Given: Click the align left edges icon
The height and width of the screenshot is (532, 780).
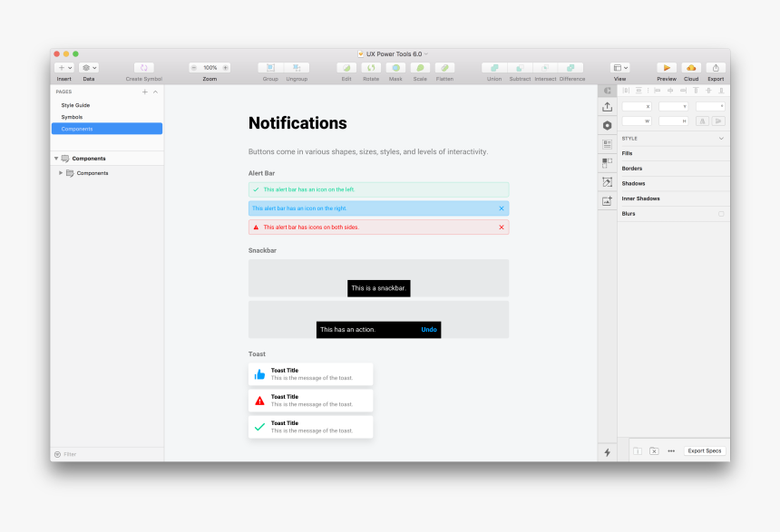Looking at the screenshot, I should click(658, 91).
